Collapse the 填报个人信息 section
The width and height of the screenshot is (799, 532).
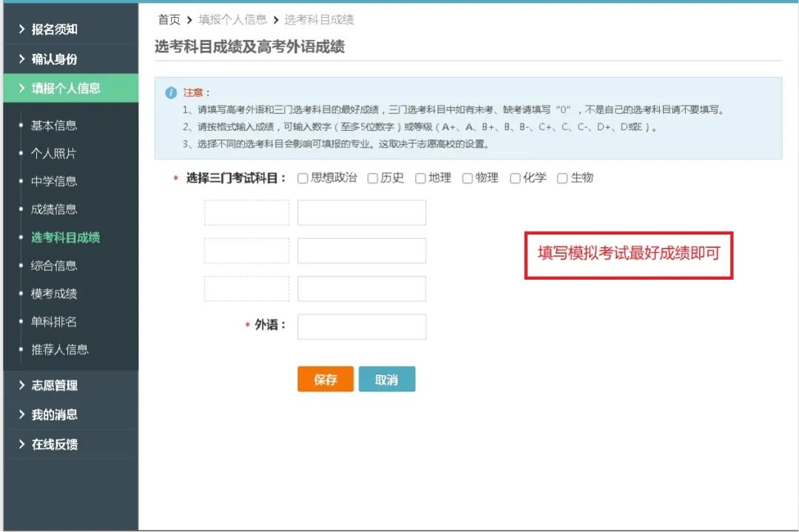coord(65,88)
